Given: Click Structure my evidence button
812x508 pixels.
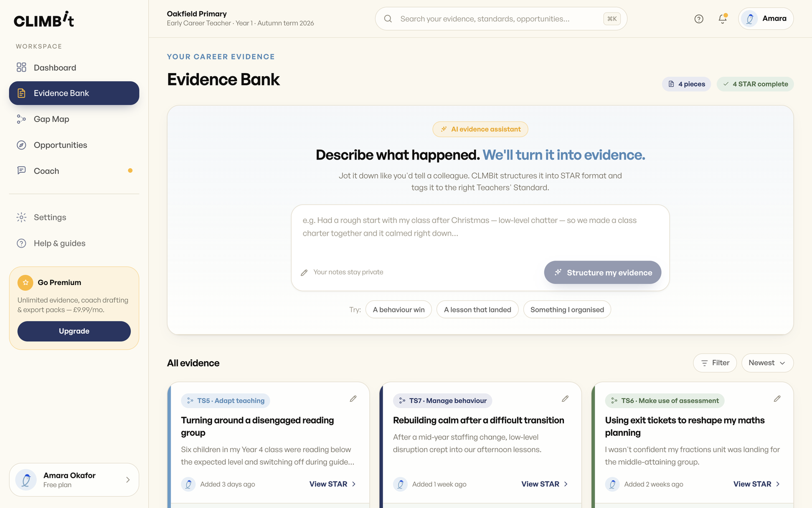Looking at the screenshot, I should [x=602, y=273].
